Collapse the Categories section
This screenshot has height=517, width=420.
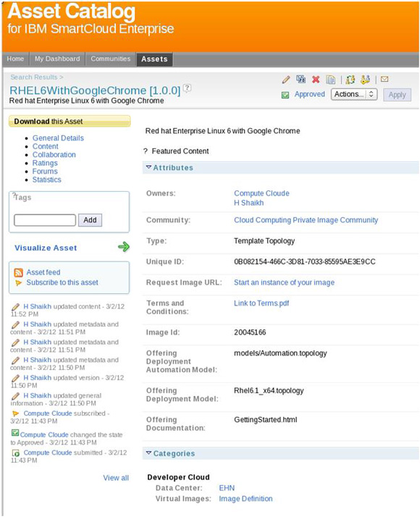(x=148, y=453)
